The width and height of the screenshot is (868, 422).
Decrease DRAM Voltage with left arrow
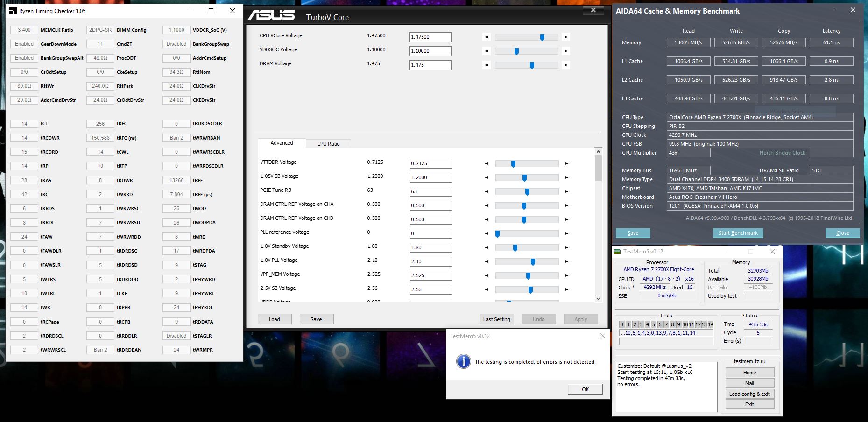pyautogui.click(x=487, y=65)
